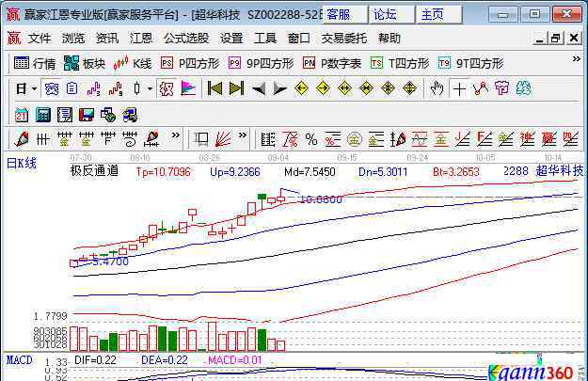Click the 论坛 button in title bar
This screenshot has width=588, height=381.
coord(391,15)
